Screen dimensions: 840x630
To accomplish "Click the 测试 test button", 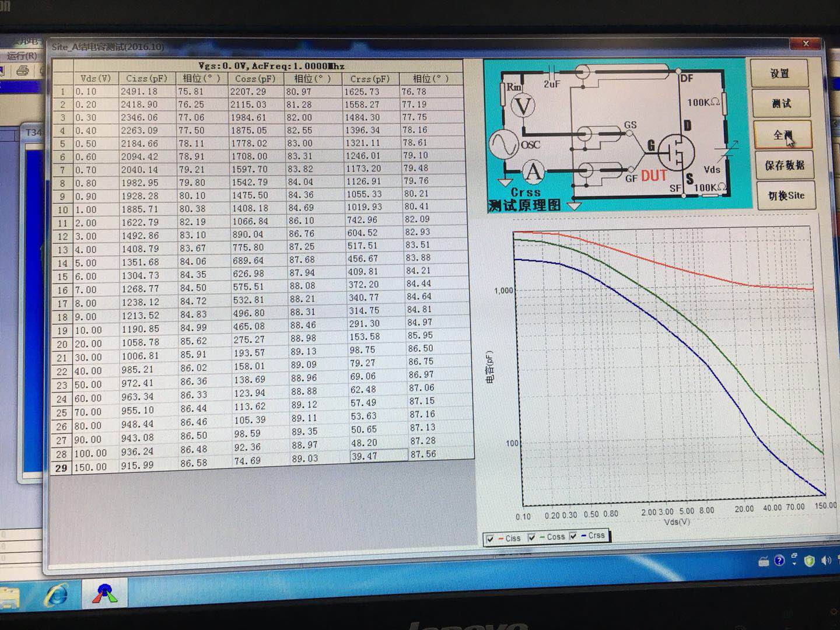I will (781, 104).
